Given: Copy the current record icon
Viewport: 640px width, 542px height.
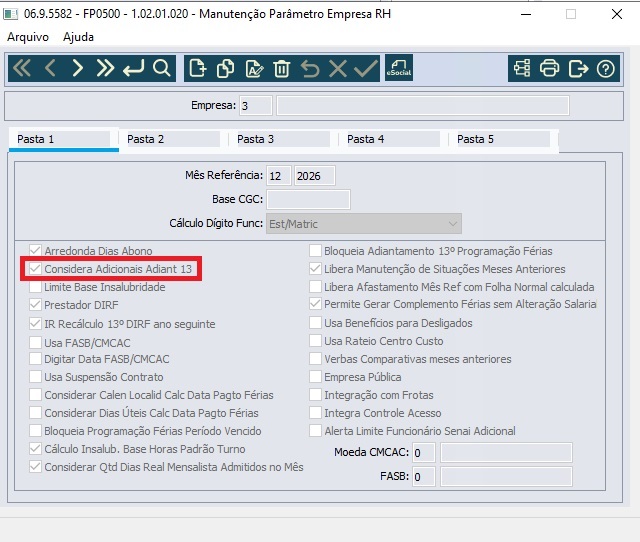Looking at the screenshot, I should click(x=225, y=68).
